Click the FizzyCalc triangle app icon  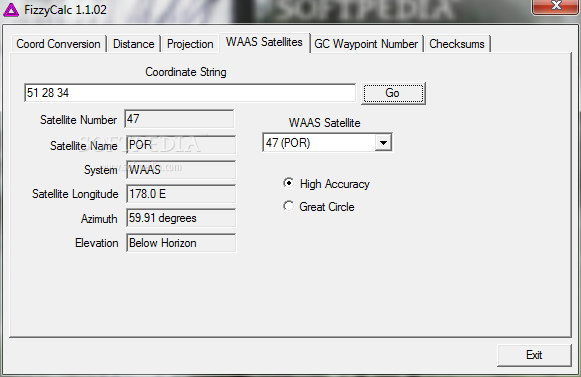(11, 10)
